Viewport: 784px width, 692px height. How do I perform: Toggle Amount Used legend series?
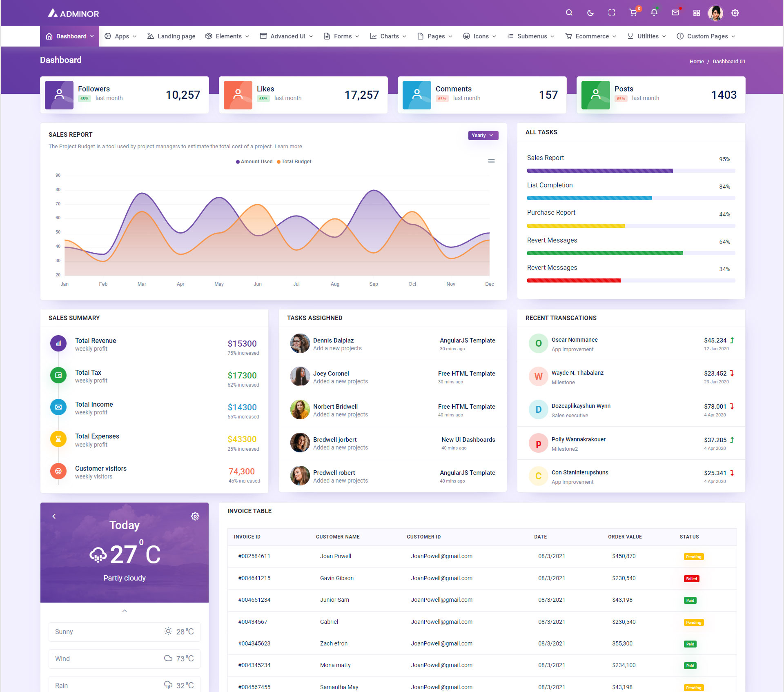(254, 162)
